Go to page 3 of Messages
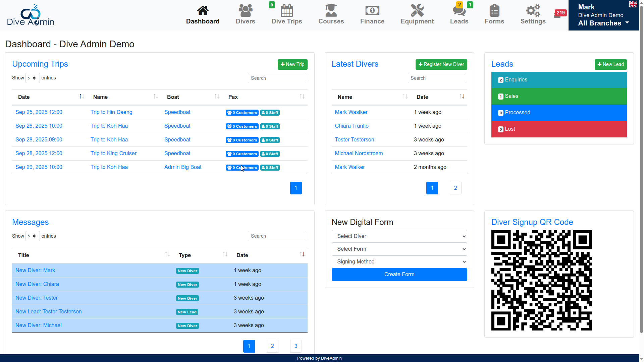Viewport: 644px width, 362px height. tap(296, 346)
